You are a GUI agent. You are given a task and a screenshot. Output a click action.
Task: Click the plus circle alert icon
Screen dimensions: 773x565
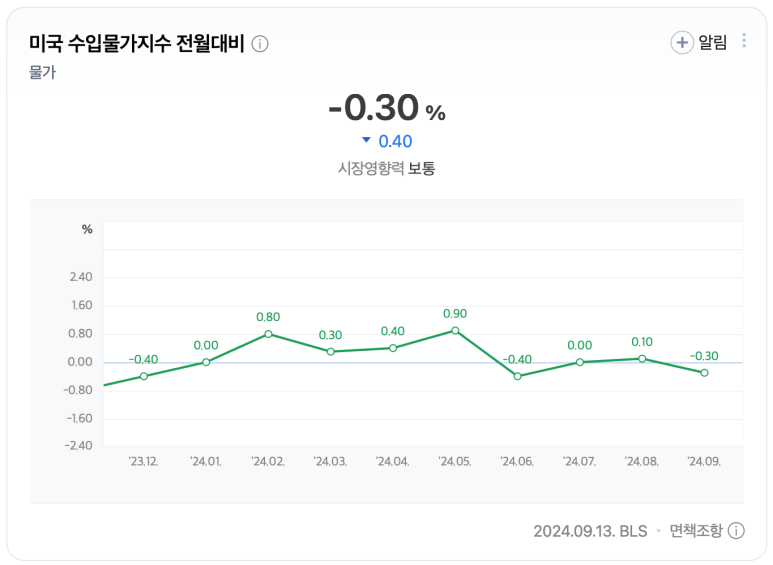[682, 42]
